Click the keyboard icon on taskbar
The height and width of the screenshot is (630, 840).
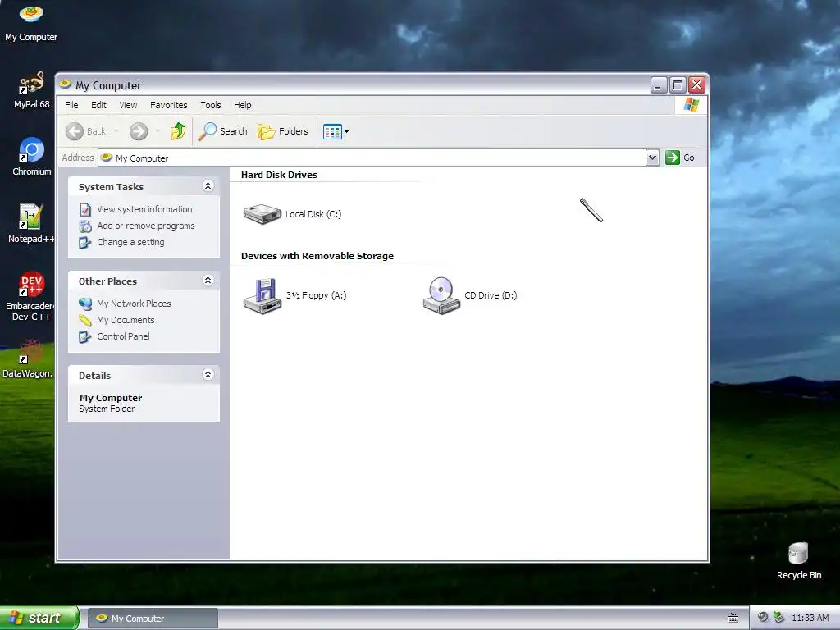point(733,619)
